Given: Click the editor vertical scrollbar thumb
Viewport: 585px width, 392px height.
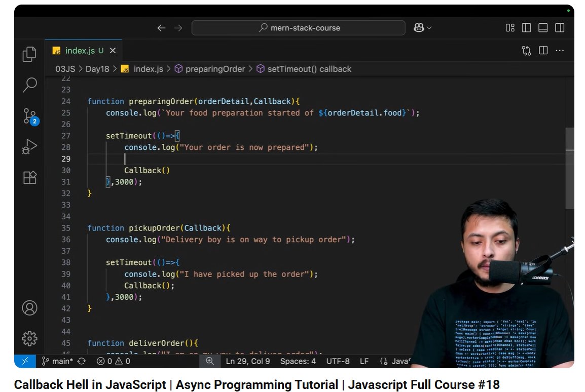Looking at the screenshot, I should point(570,168).
